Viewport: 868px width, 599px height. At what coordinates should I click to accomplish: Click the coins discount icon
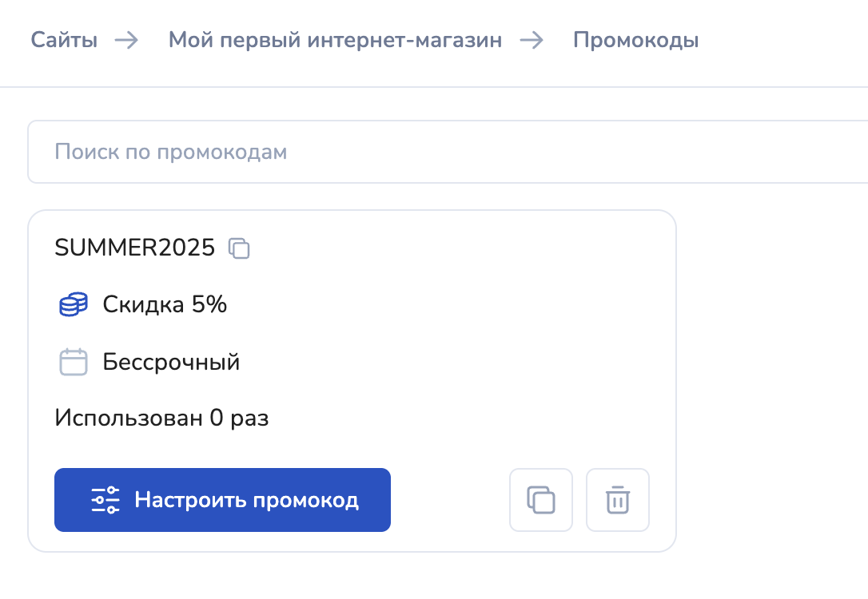pyautogui.click(x=74, y=305)
